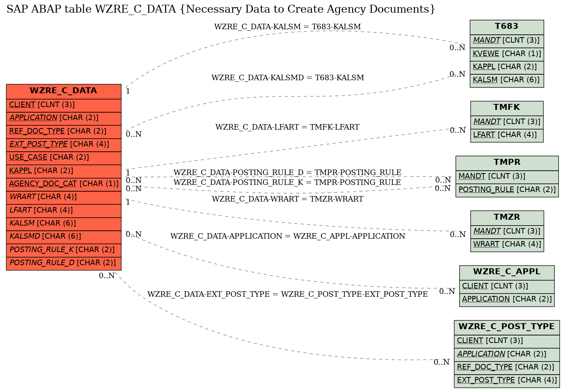Click REF_DOC_TYPE [CHAR (2)] in WZRE_C_POST_TYPE
566x392 pixels.
point(507,367)
